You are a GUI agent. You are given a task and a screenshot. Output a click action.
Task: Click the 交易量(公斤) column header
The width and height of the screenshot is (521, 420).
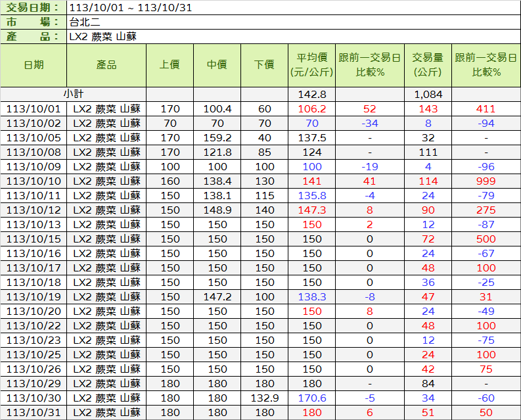coord(428,64)
